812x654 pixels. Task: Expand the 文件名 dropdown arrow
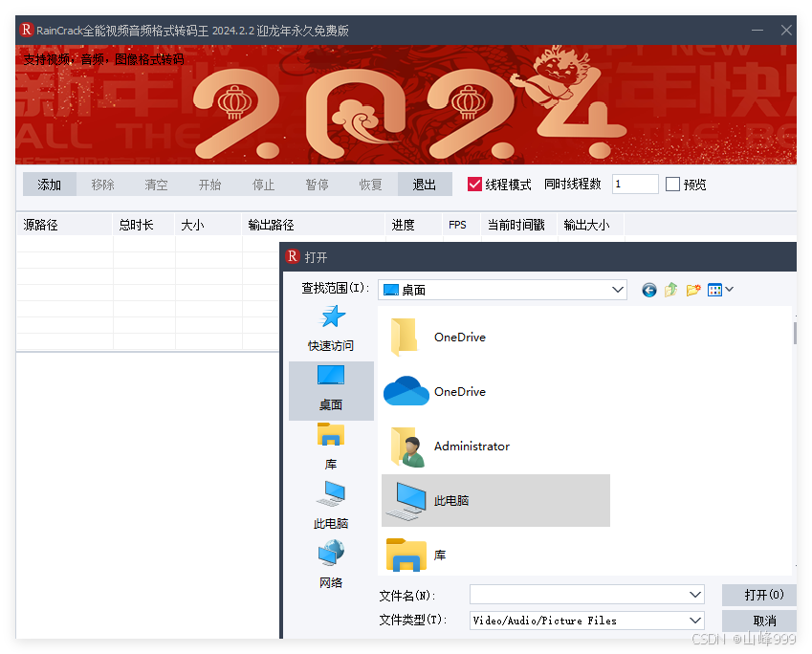pyautogui.click(x=695, y=595)
